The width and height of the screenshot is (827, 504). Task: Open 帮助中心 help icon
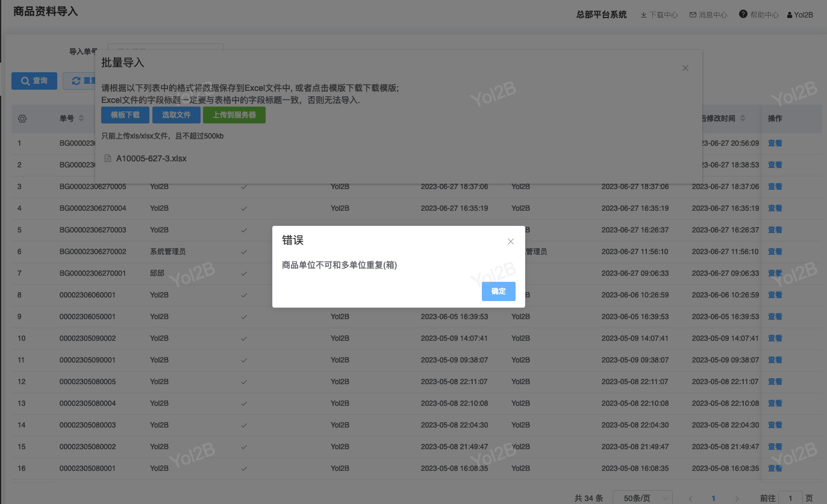759,15
